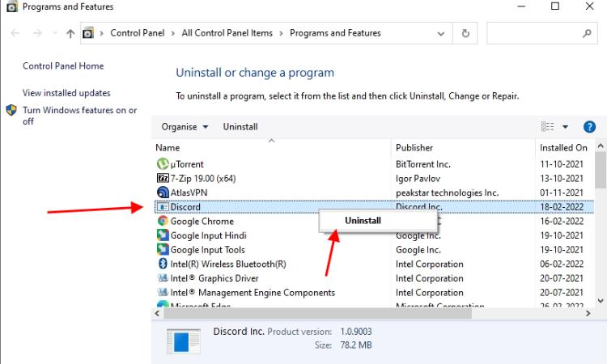Expand the view options dropdown arrow
Viewport: 607px width, 364px height.
click(x=565, y=126)
